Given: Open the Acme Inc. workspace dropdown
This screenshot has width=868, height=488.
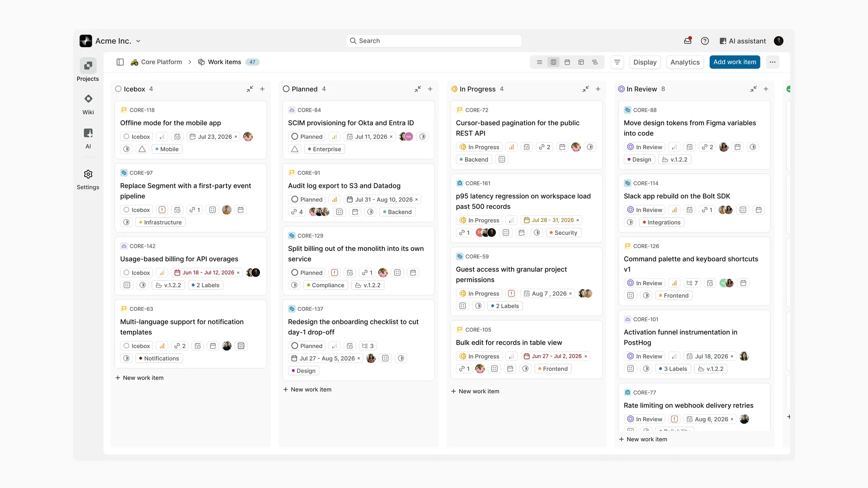Looking at the screenshot, I should [x=110, y=41].
